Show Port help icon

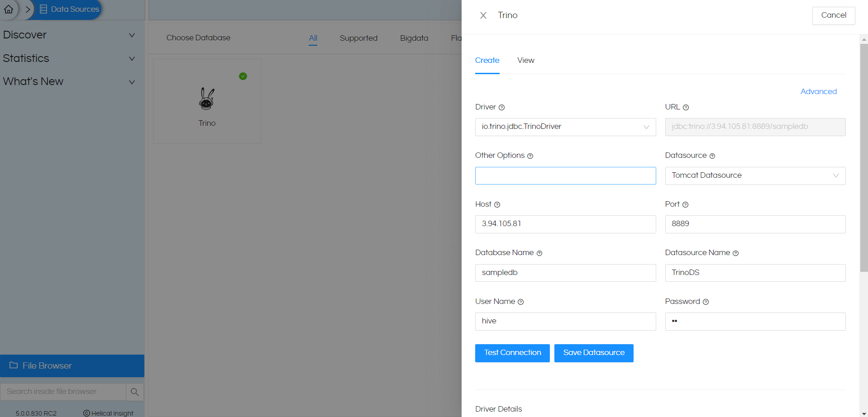[685, 205]
